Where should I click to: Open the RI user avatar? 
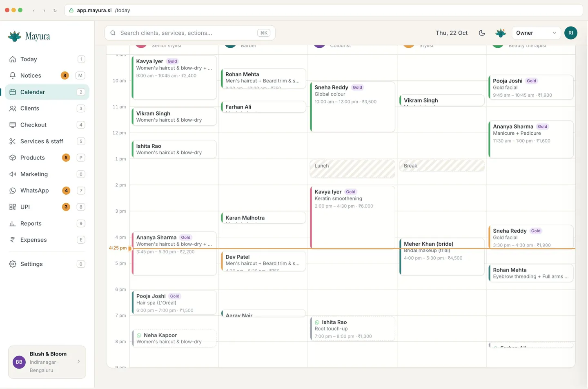tap(571, 33)
